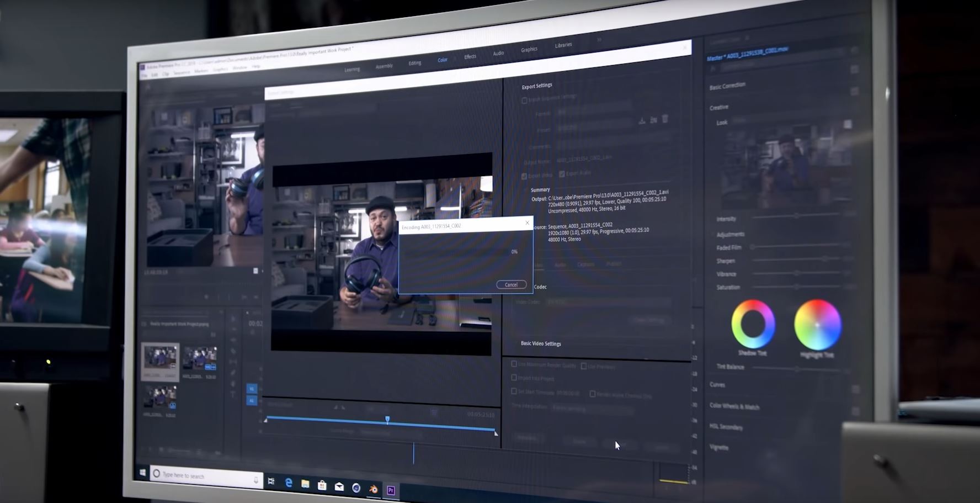The width and height of the screenshot is (980, 503).
Task: Switch to the Assembly workspace
Action: click(384, 66)
